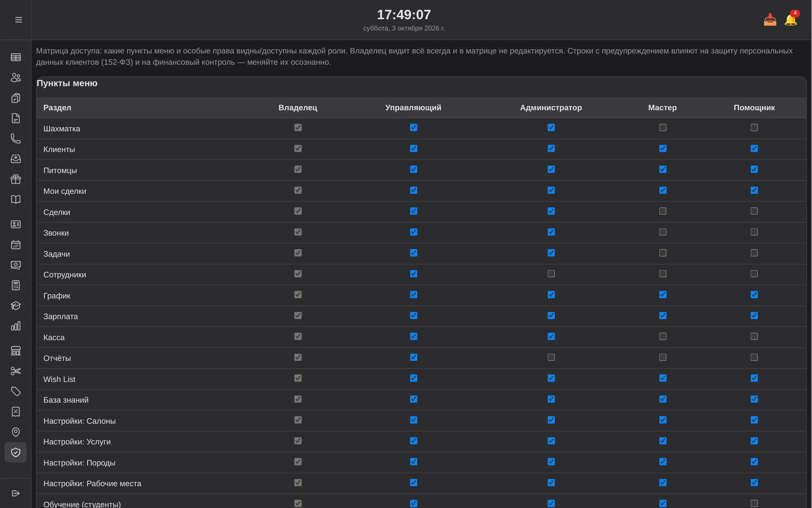
Task: Click the Настройки: Рабочие места row label
Action: (x=92, y=484)
